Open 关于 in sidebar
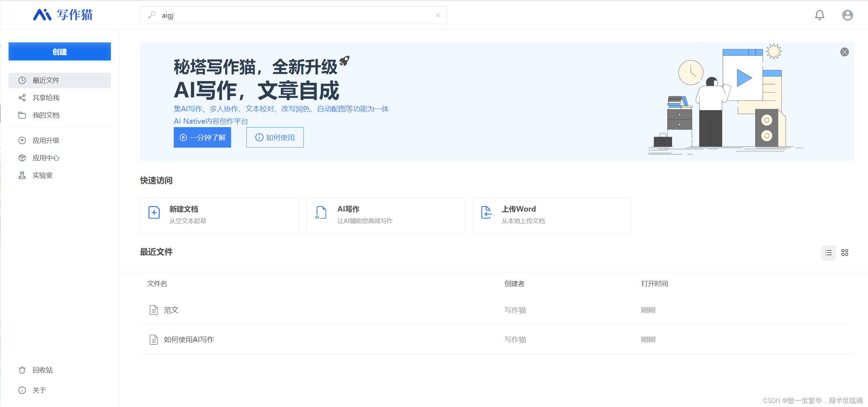The width and height of the screenshot is (868, 407). (60, 390)
